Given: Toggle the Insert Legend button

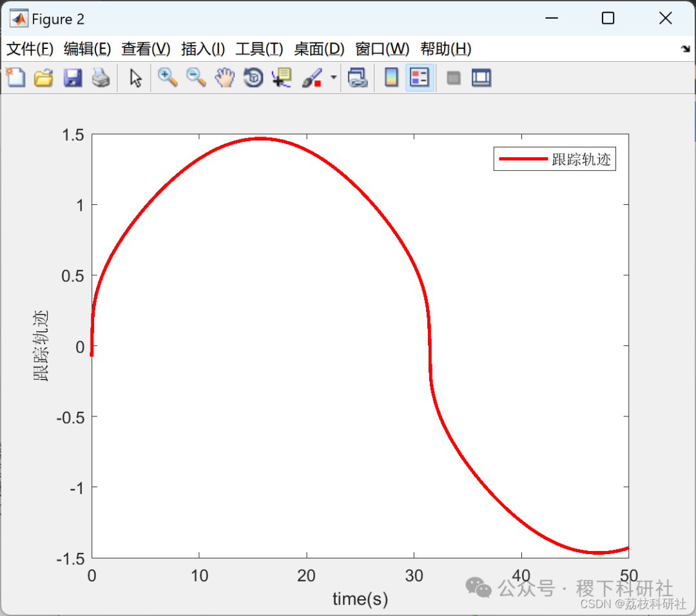Looking at the screenshot, I should (x=420, y=78).
